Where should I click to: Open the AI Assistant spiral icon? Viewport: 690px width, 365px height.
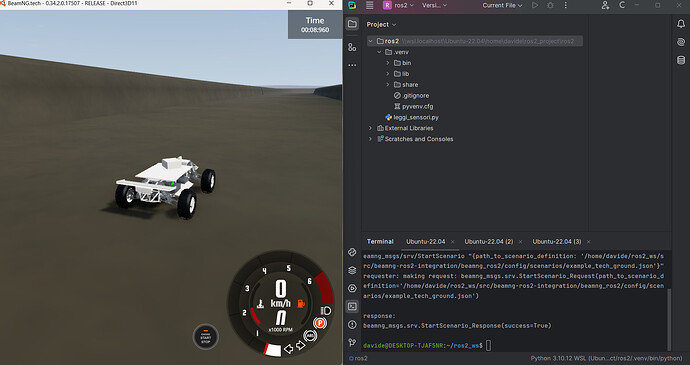pyautogui.click(x=681, y=42)
